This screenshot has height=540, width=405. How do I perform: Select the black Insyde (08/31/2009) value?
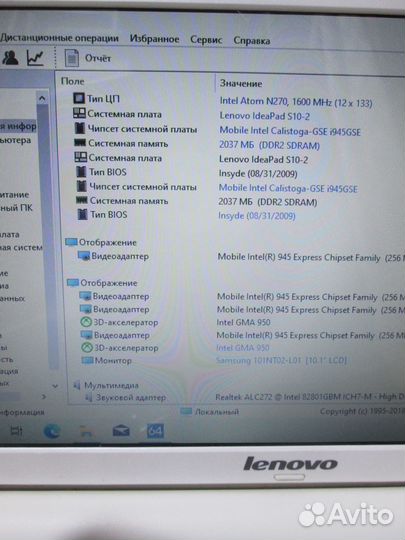coord(258,174)
